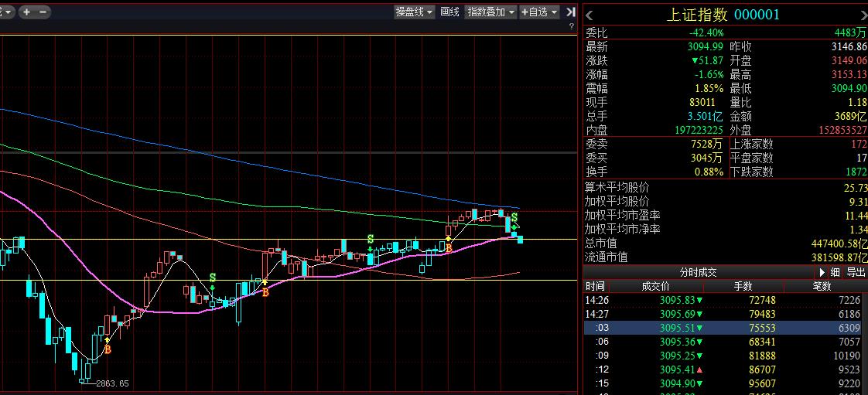
Task: Click the 细 detail button
Action: point(835,272)
